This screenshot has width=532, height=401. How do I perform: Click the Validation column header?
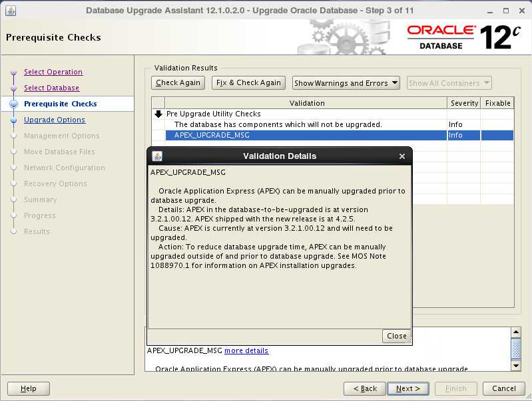[306, 103]
